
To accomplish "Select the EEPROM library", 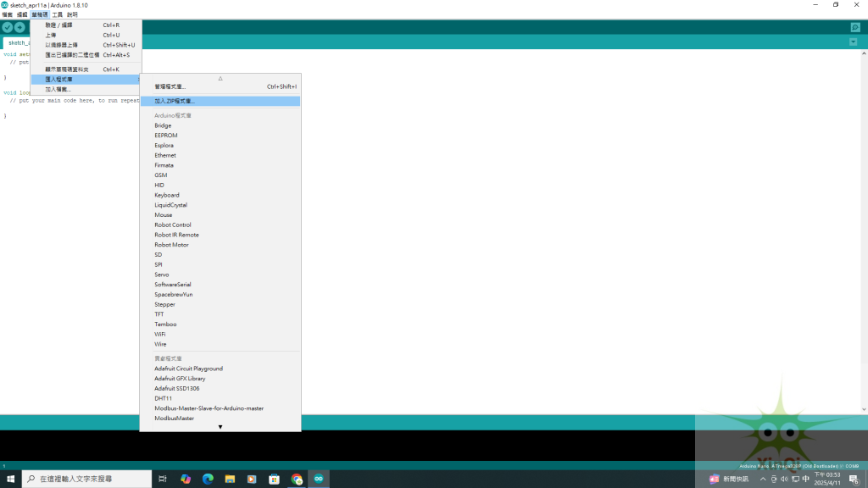I will (x=220, y=136).
